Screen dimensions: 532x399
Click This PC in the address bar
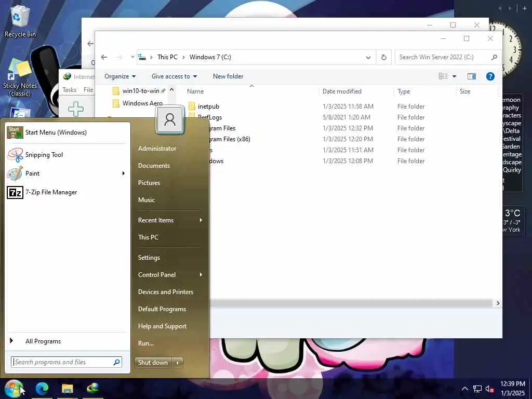coord(167,57)
